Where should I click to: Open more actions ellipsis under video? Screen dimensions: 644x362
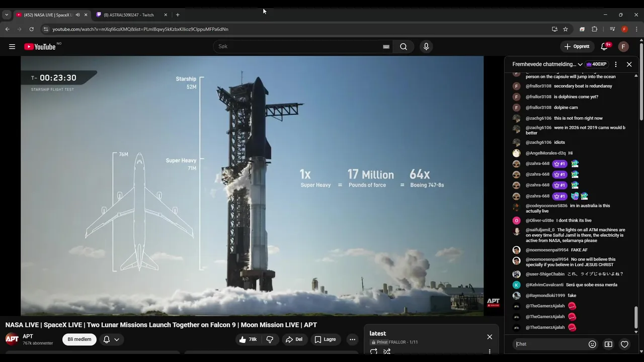point(352,339)
